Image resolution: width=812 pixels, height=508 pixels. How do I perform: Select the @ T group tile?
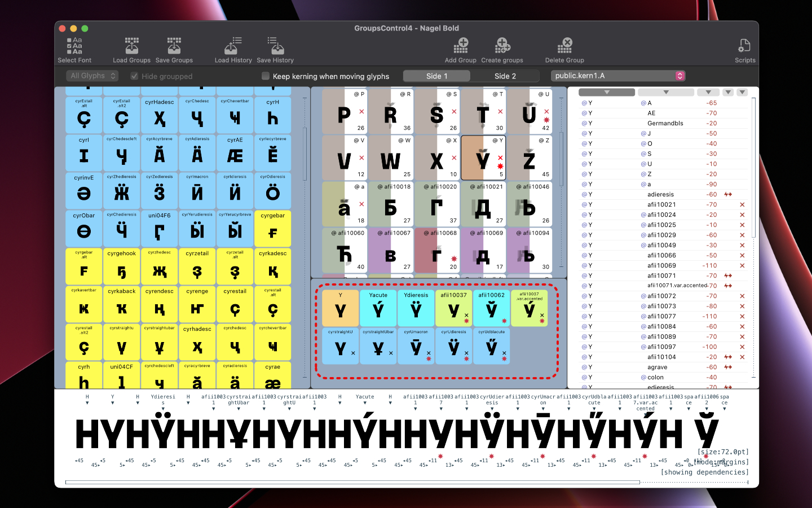[483, 111]
